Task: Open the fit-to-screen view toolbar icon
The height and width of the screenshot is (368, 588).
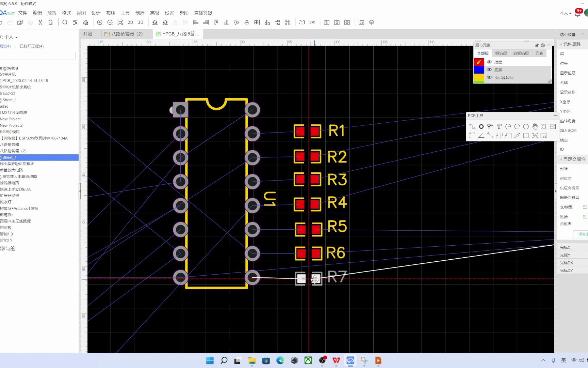Action: (120, 22)
